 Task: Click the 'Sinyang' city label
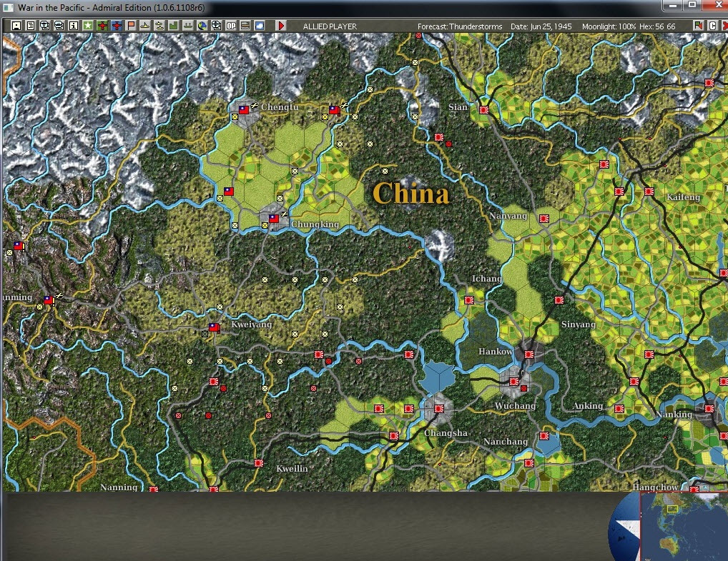tap(578, 324)
